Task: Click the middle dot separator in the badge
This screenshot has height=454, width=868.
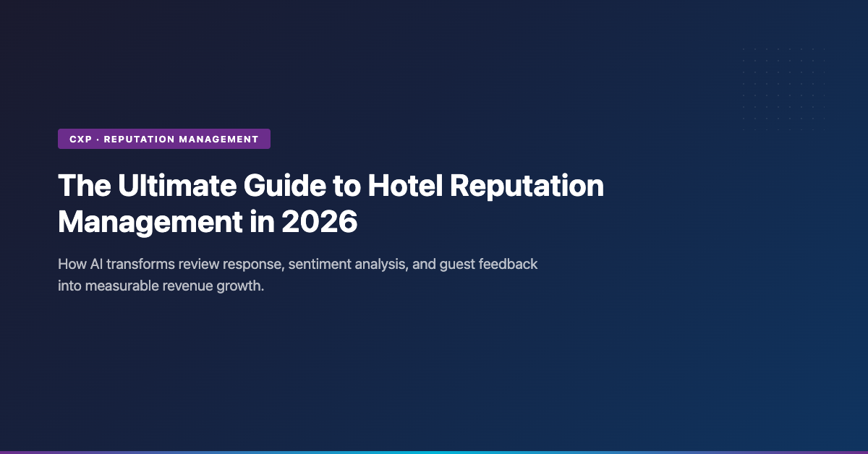Action: click(x=98, y=139)
